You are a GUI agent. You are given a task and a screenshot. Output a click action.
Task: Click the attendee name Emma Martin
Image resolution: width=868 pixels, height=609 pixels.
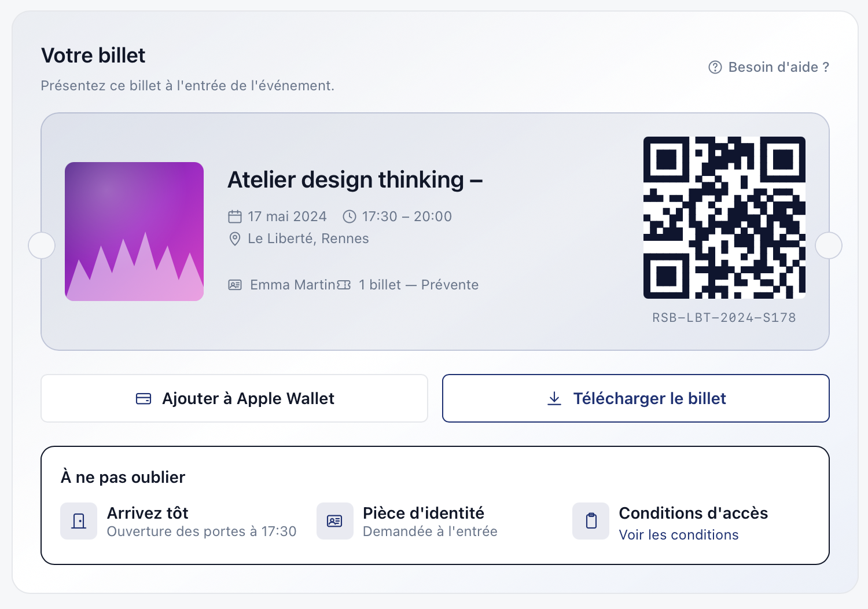point(293,285)
